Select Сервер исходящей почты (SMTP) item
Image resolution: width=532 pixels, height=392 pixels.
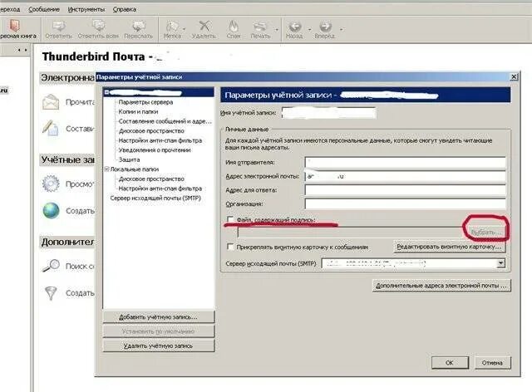tap(155, 198)
